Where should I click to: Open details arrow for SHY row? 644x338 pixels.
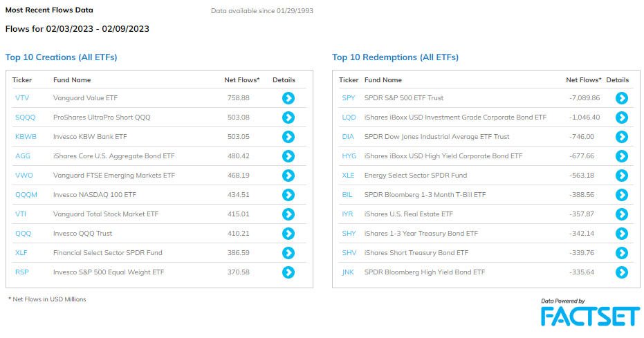[622, 234]
